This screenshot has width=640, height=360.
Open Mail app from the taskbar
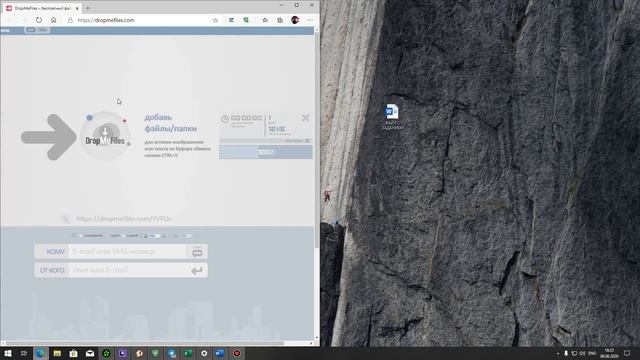(x=90, y=353)
